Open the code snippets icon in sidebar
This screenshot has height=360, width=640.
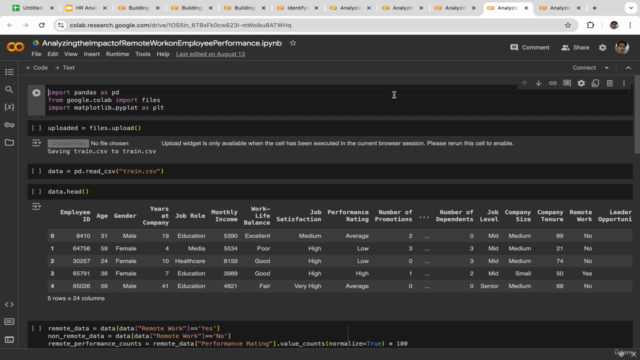click(x=9, y=304)
